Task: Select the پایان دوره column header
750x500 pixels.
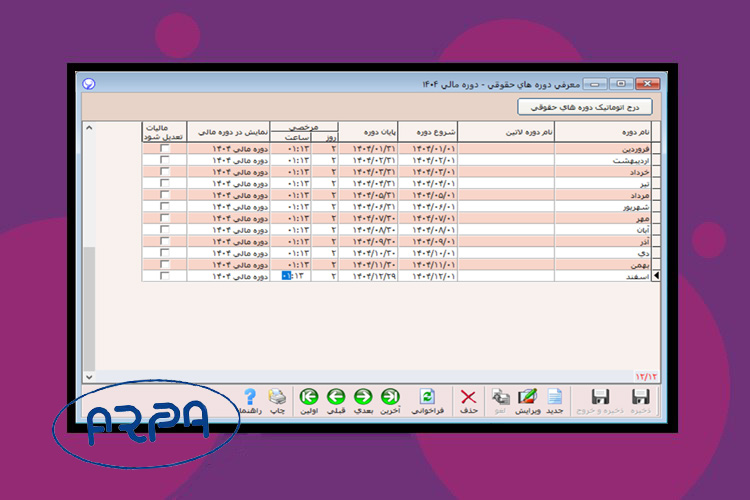Action: 368,132
